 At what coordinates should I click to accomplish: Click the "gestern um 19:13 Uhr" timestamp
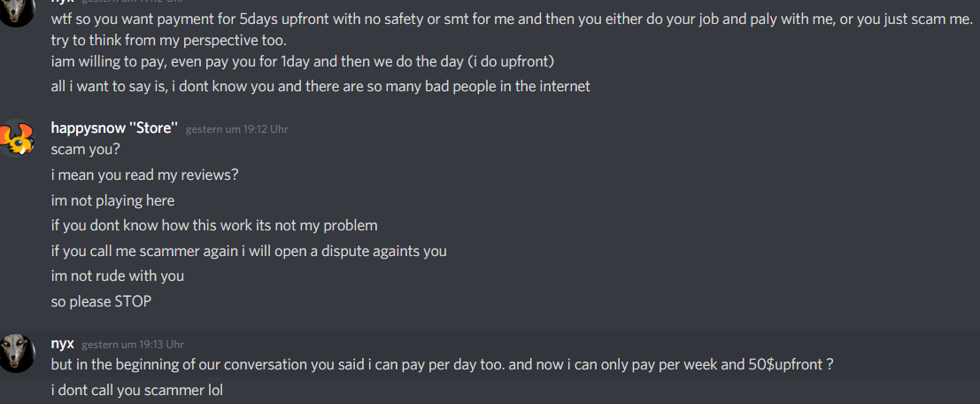133,345
